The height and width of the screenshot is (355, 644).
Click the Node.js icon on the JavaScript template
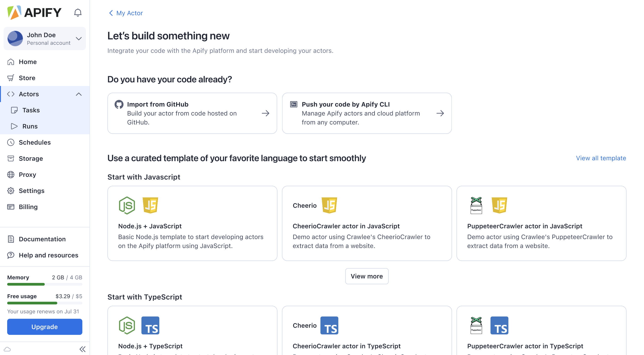pos(127,205)
